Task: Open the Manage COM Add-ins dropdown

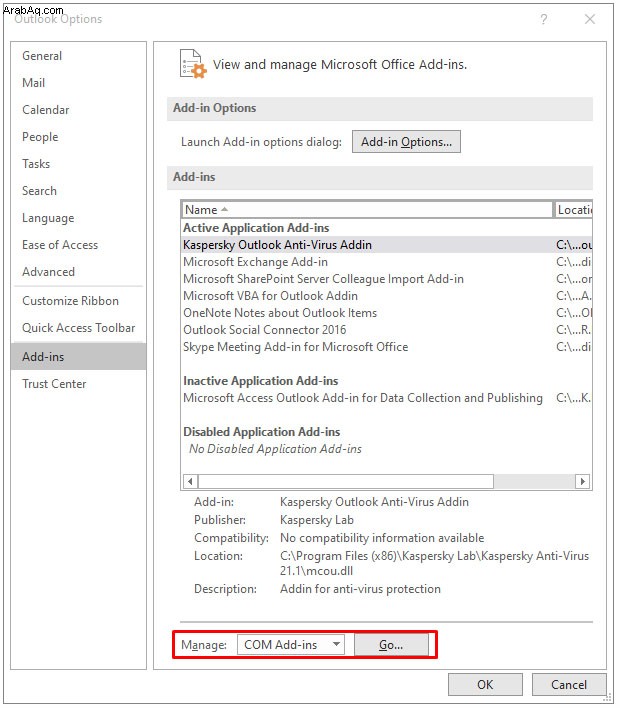Action: (x=291, y=645)
